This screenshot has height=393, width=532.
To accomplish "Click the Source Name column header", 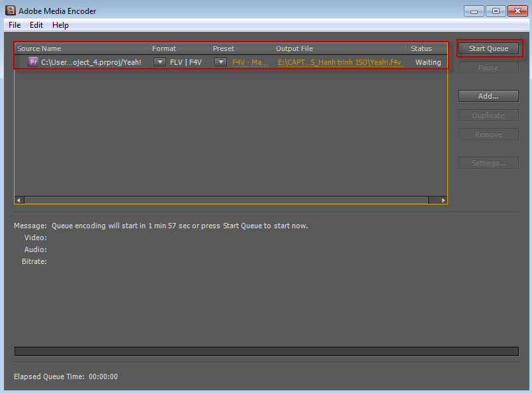I will (82, 48).
